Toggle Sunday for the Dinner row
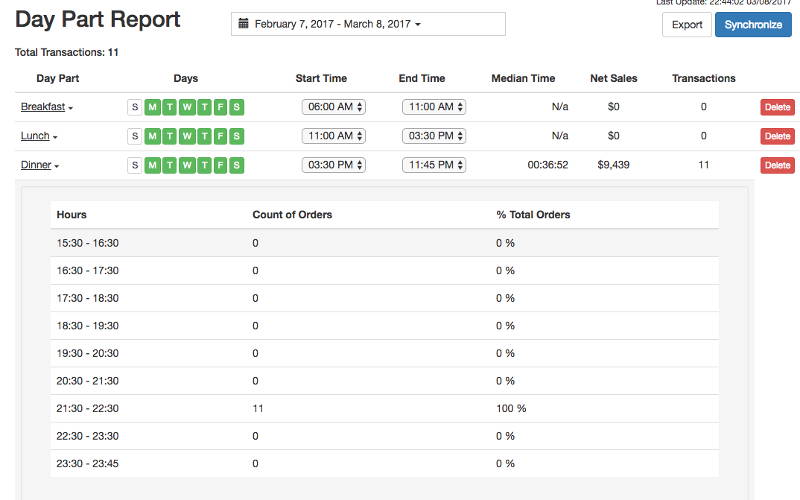Image resolution: width=800 pixels, height=500 pixels. click(x=135, y=165)
